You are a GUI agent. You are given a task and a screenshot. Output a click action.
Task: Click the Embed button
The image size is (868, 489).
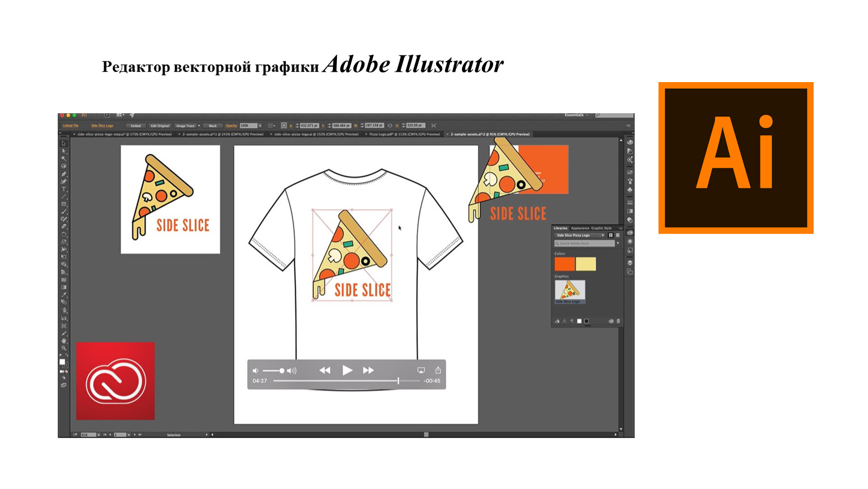pos(136,126)
